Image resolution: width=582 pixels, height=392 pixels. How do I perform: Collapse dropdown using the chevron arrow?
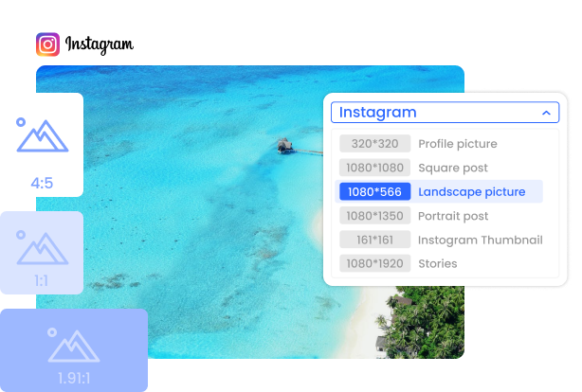(546, 113)
